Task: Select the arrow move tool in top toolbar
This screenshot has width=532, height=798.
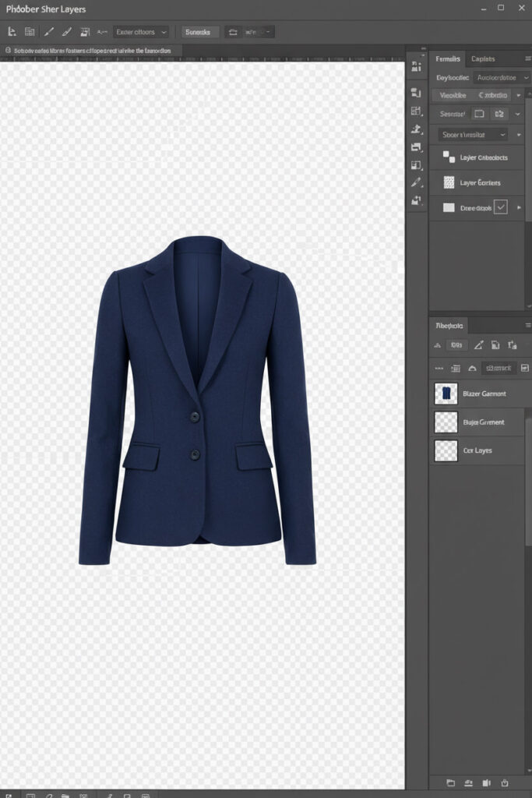Action: click(12, 32)
